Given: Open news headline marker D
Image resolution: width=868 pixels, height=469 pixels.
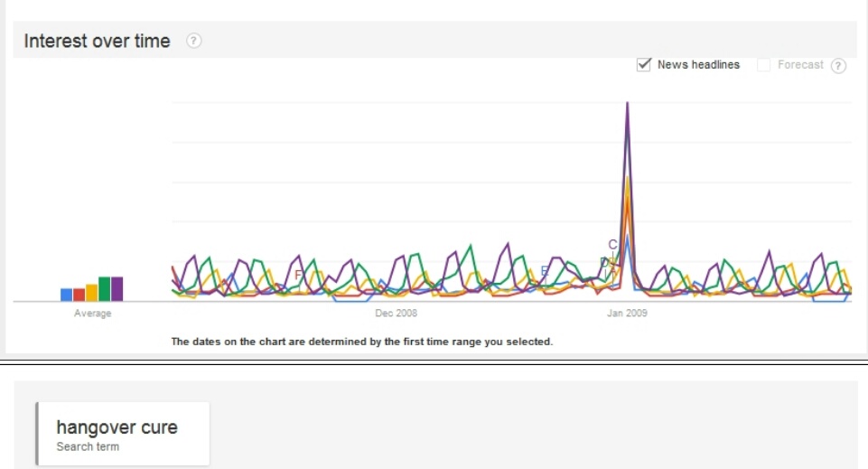Looking at the screenshot, I should 604,262.
